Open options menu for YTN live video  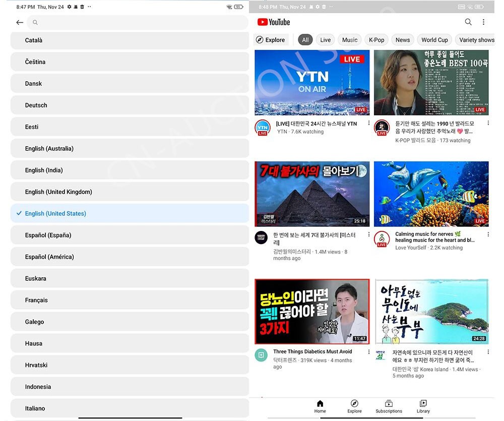point(368,124)
